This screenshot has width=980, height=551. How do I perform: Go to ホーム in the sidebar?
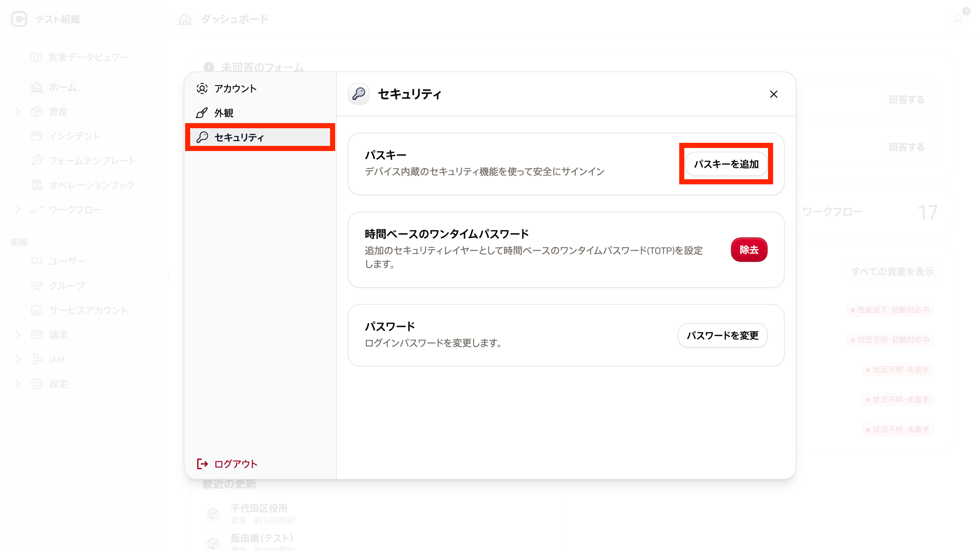pyautogui.click(x=82, y=87)
